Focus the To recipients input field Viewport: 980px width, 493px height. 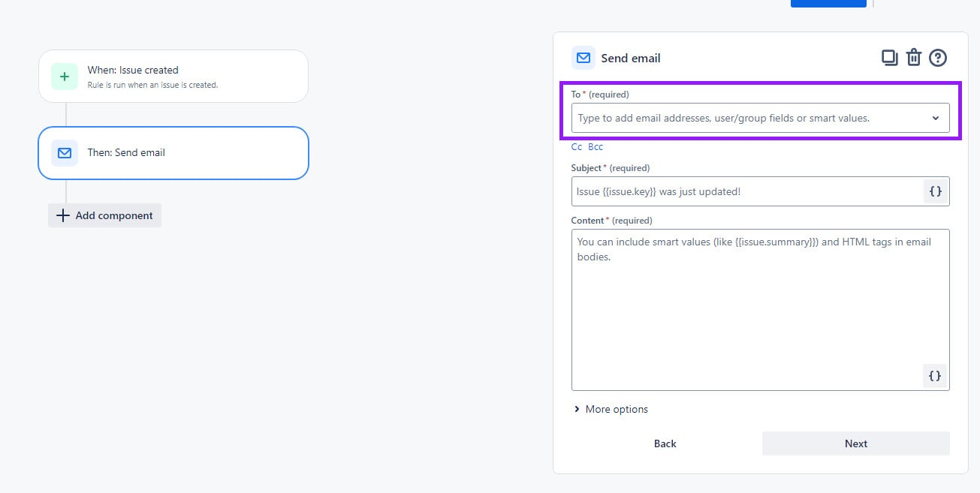[760, 118]
